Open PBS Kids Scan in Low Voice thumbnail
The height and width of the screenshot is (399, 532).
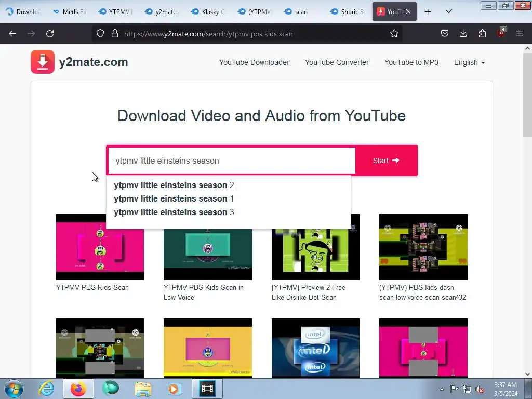pyautogui.click(x=208, y=255)
